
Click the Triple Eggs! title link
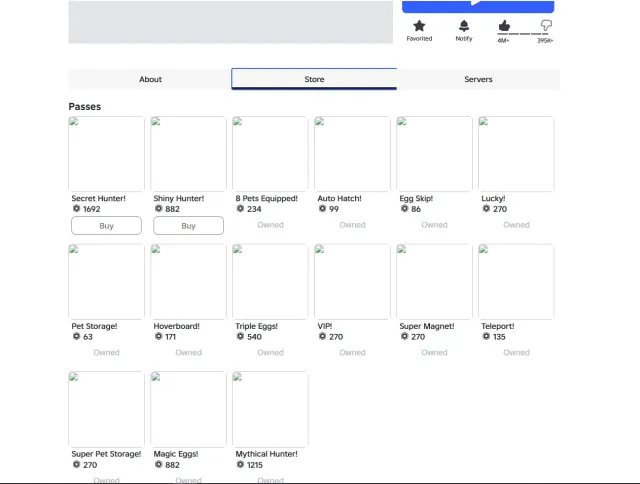pyautogui.click(x=257, y=326)
